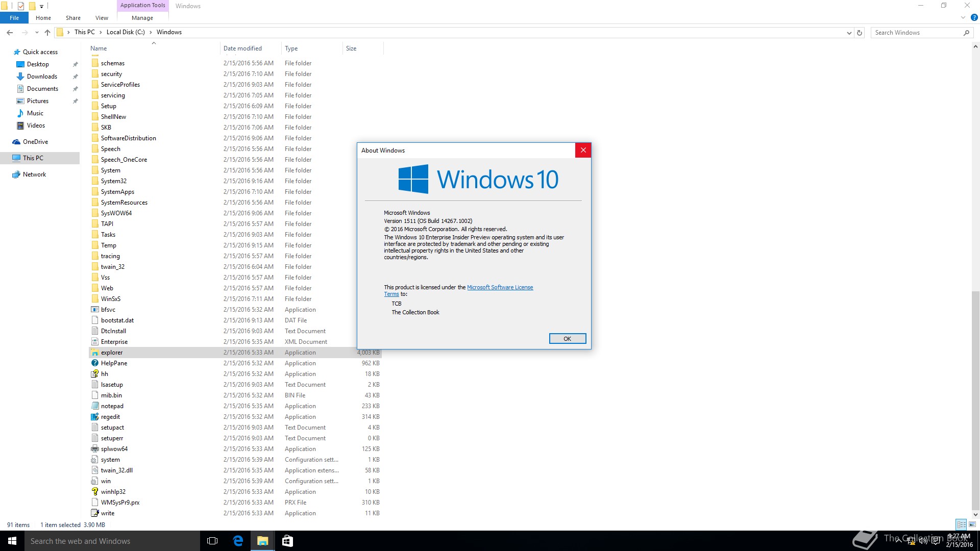Sort by the Date modified column
Screen dimensions: 980x551
coord(251,48)
